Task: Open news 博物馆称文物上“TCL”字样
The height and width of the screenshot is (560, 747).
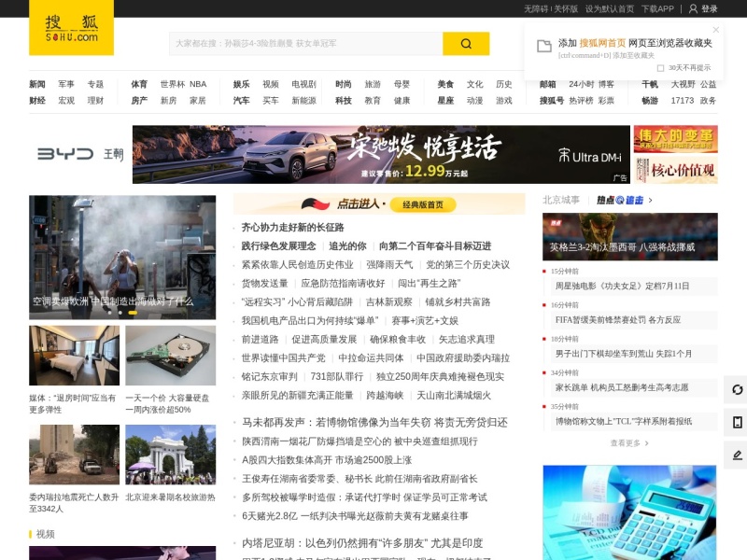Action: pyautogui.click(x=624, y=421)
